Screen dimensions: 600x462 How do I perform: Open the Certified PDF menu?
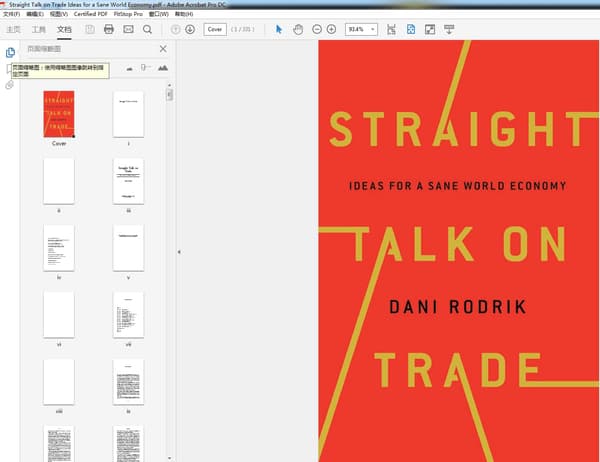91,14
